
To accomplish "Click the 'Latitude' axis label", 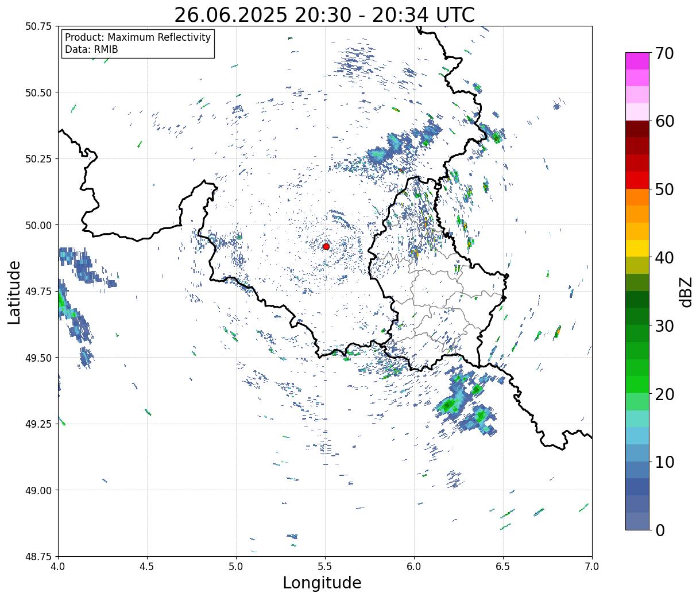I will pos(14,292).
